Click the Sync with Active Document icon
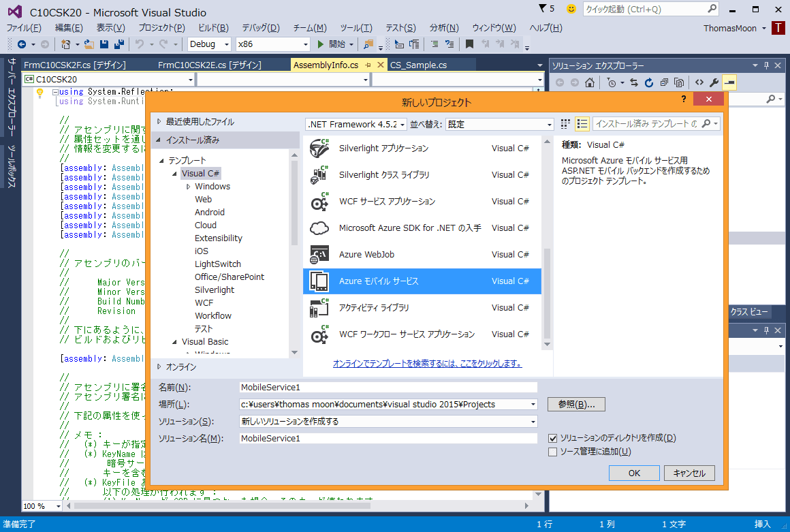The image size is (790, 532). (634, 82)
